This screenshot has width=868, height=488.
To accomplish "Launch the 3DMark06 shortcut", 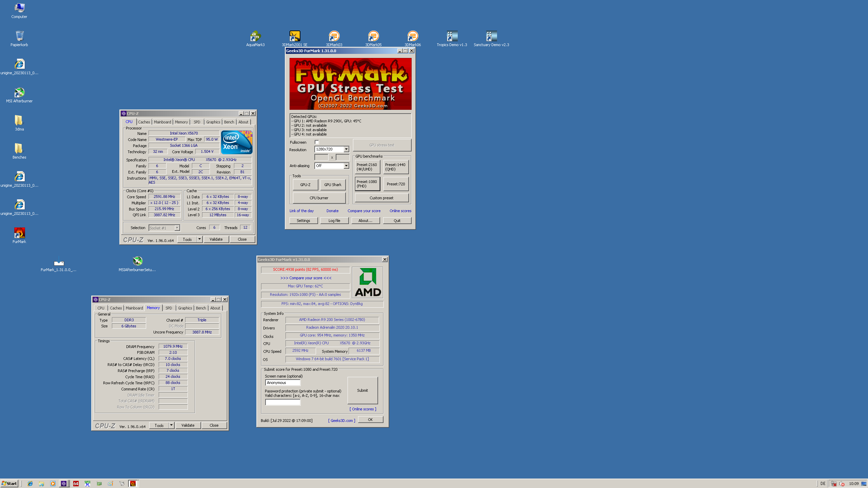I will (x=413, y=36).
